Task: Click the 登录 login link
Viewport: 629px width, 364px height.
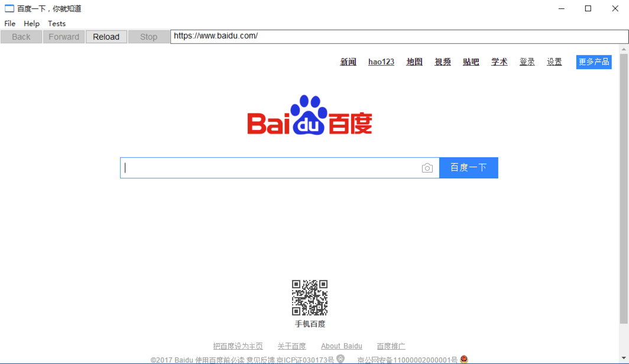Action: 527,61
